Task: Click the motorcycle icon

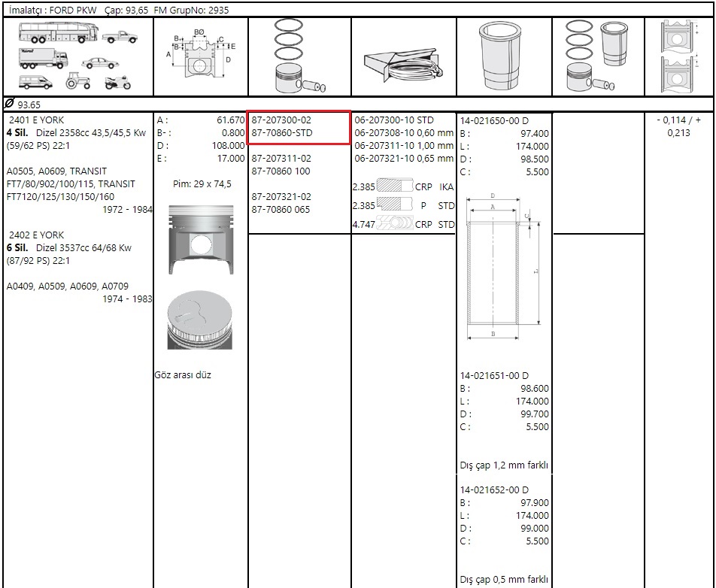Action: pos(118,82)
